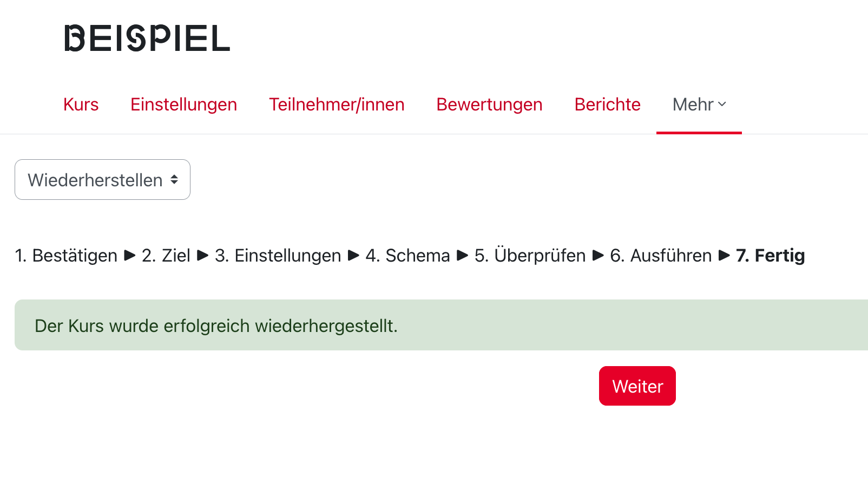Select the Berichte tab
Viewport: 868px width, 482px height.
(607, 105)
